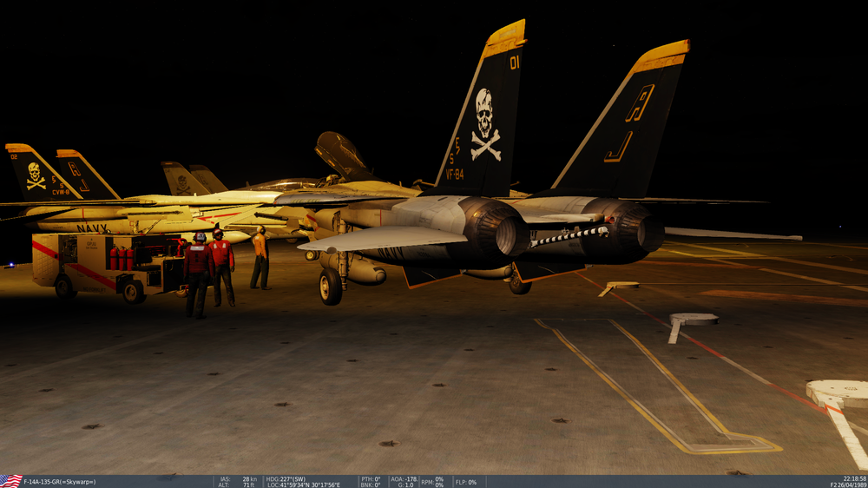
Task: Select the F-14A-135-GR Skywarp aircraft label
Action: click(60, 482)
